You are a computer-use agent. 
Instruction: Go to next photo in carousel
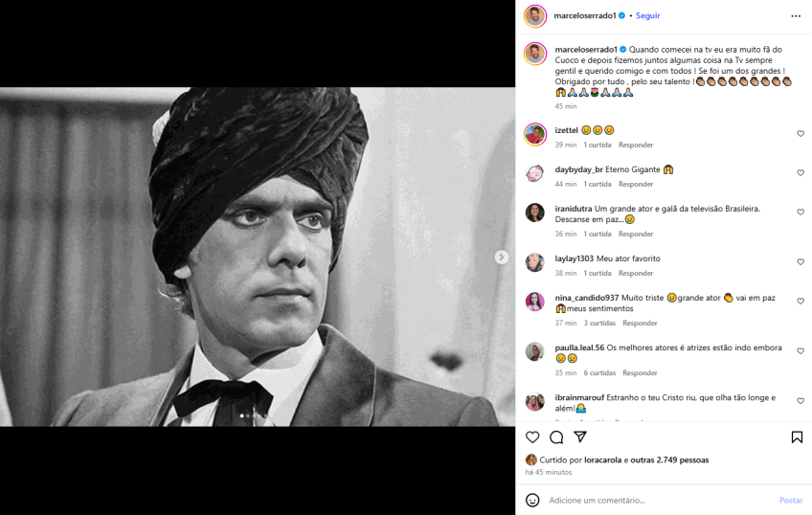(501, 257)
